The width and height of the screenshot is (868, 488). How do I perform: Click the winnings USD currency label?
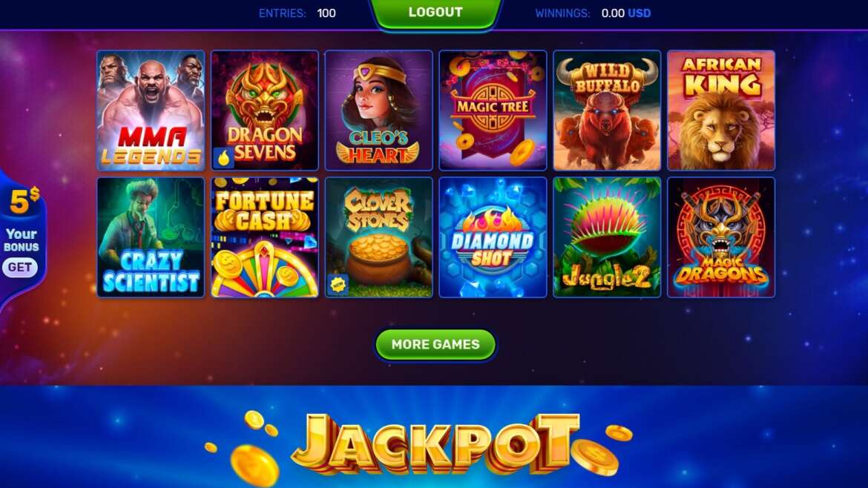click(640, 13)
